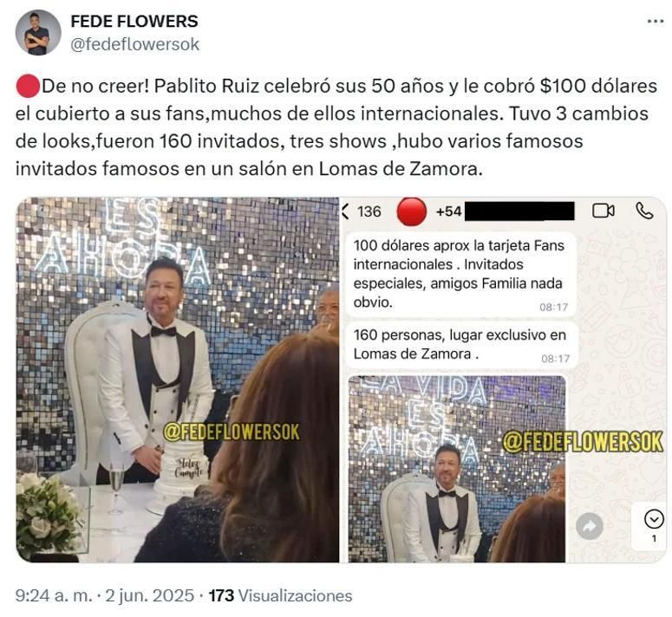
Task: Tap the red circle contact picture
Action: tap(411, 211)
